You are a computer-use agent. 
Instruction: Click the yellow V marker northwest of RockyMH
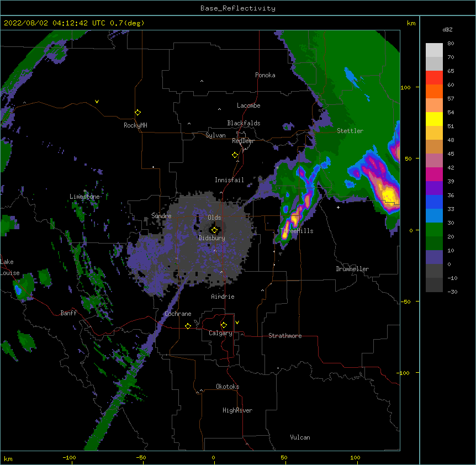pos(97,102)
